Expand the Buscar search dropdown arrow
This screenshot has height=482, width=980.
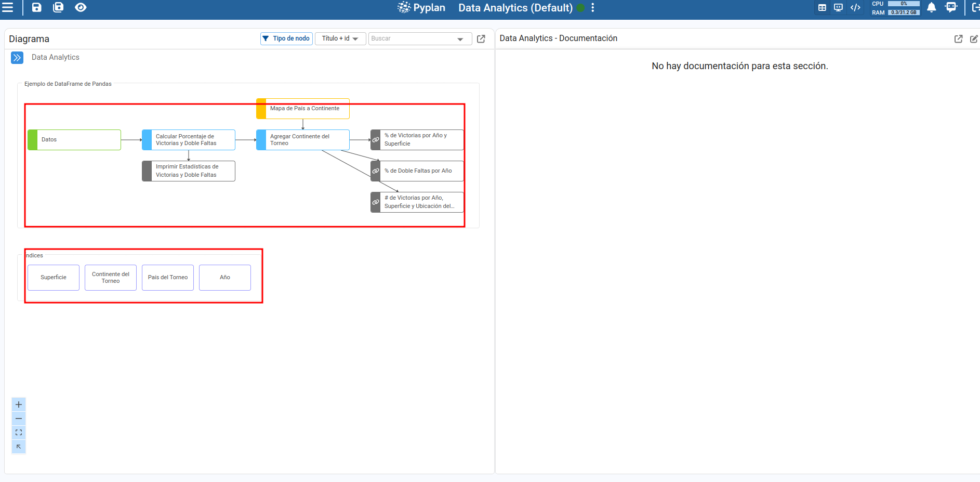point(460,39)
